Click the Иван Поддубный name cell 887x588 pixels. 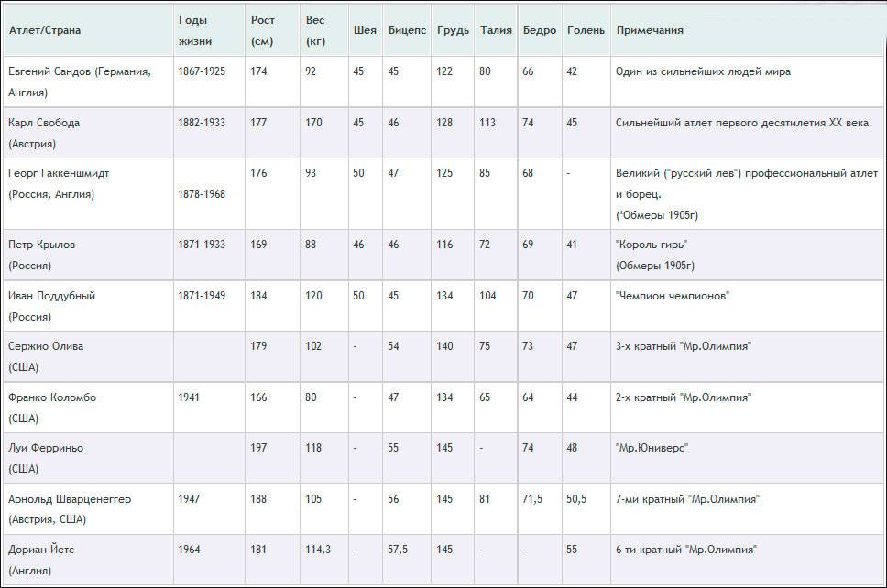(x=51, y=306)
